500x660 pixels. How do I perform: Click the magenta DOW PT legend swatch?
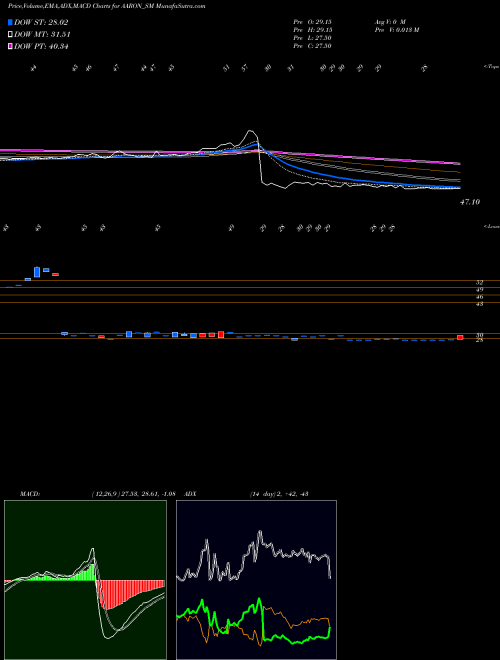pyautogui.click(x=10, y=46)
